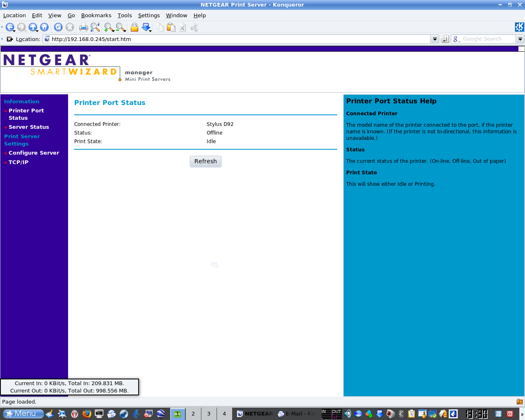
Task: Click the Stop loading icon
Action: click(x=70, y=27)
